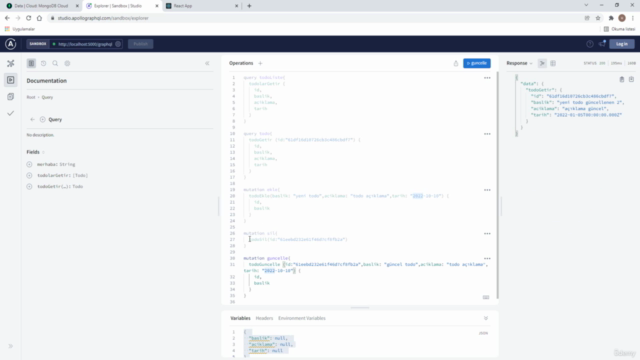Open the Schema icon in left sidebar

point(11,63)
